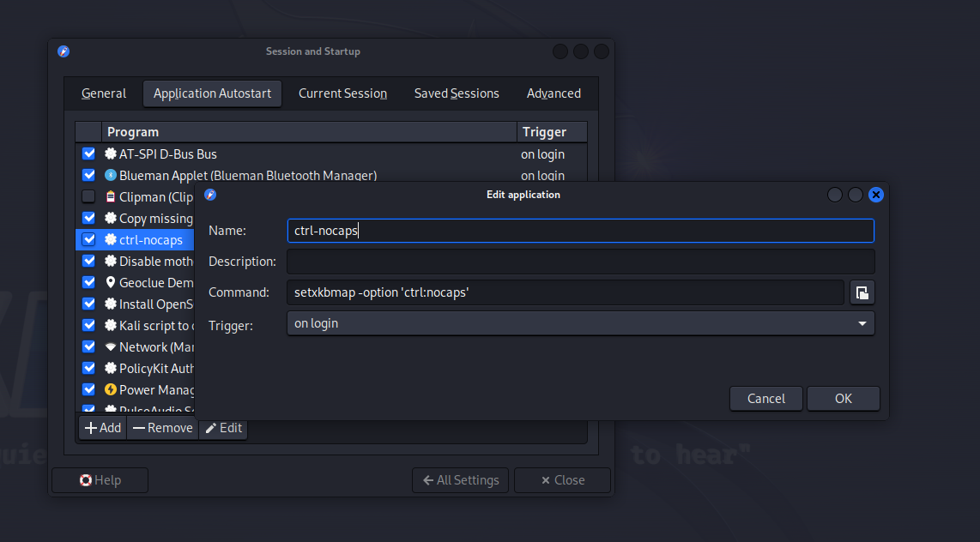The height and width of the screenshot is (542, 980).
Task: Click the Description text field
Action: point(580,262)
